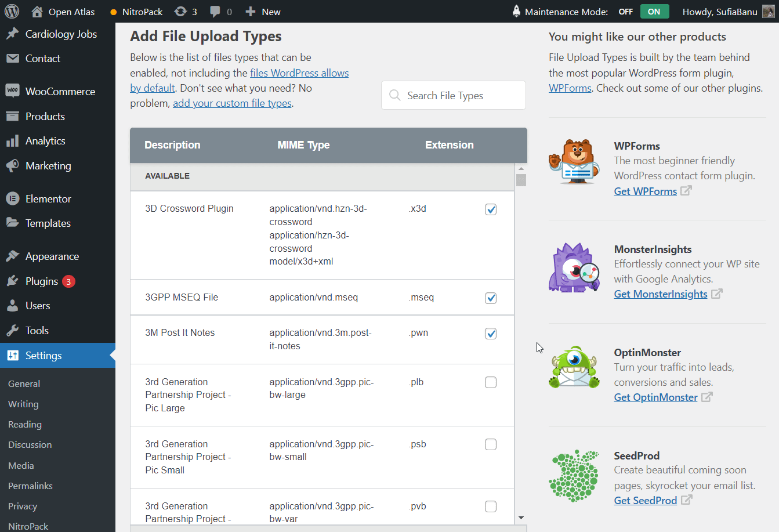Screen dimensions: 779x532
Task: Click the Templates folder icon
Action: point(13,223)
